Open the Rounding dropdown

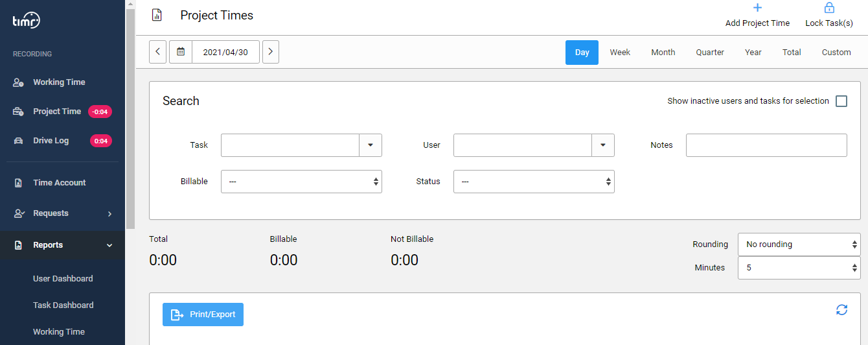coord(799,244)
